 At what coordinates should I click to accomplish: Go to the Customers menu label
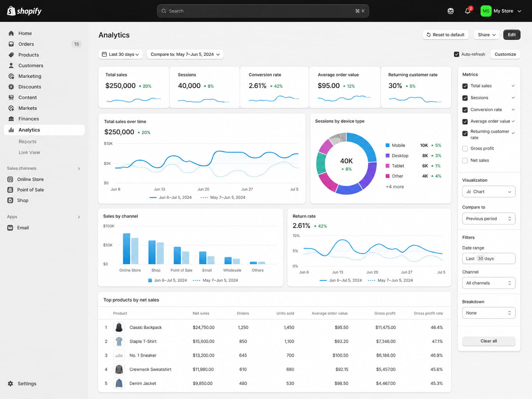31,65
